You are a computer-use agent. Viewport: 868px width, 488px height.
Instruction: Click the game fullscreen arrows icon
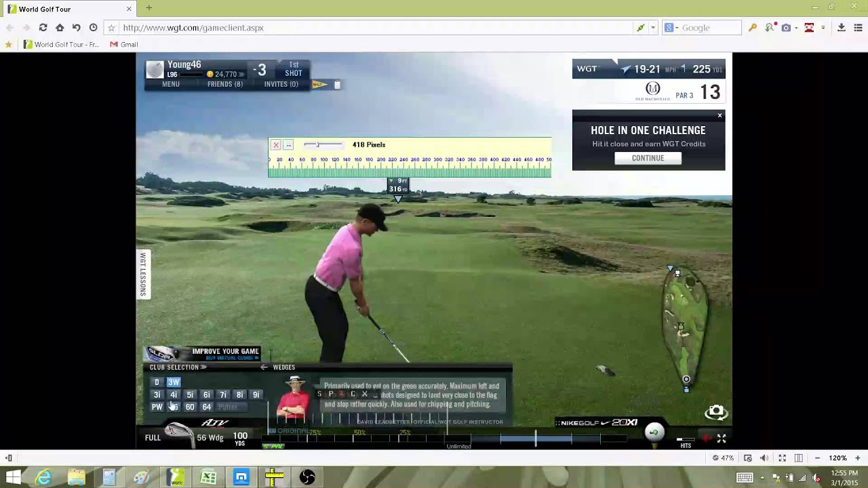(722, 439)
